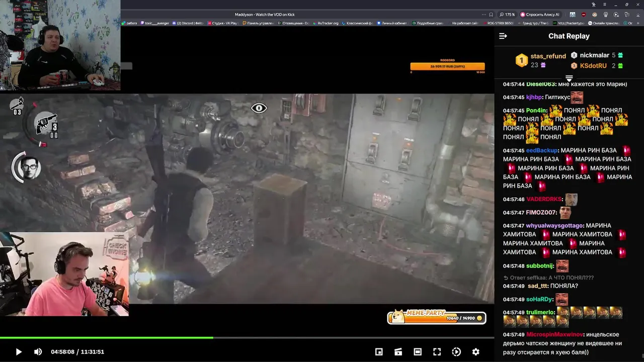Bookmark this page via address bar icon
The width and height of the screenshot is (644, 362).
[491, 15]
